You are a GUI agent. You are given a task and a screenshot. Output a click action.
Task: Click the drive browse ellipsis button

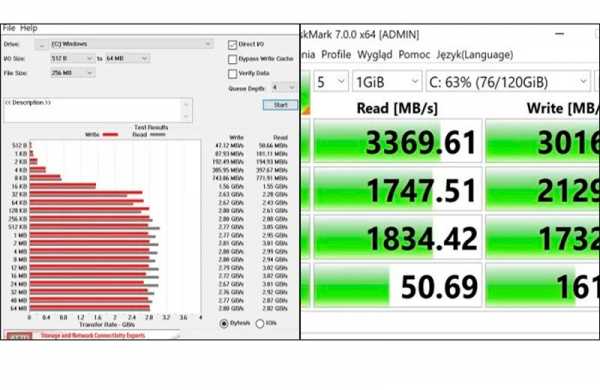click(x=41, y=44)
